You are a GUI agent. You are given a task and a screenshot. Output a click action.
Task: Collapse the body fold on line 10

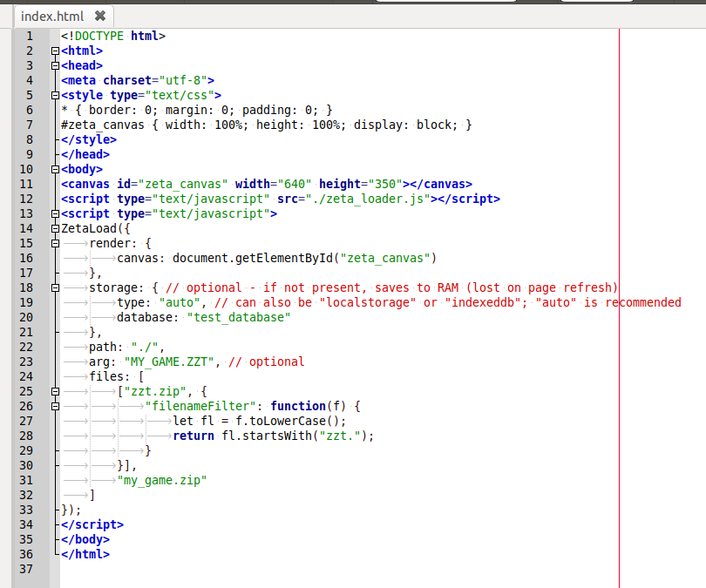(x=55, y=170)
